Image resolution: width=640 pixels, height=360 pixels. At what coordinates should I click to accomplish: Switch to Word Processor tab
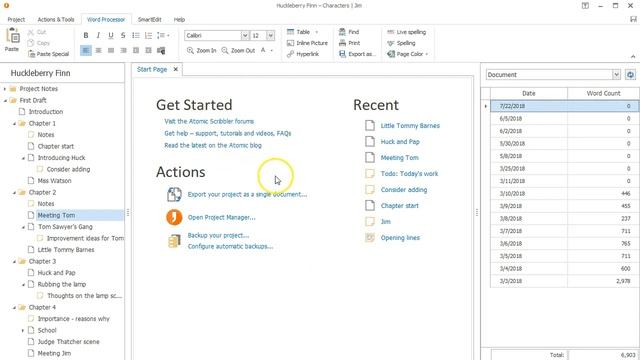[x=106, y=19]
